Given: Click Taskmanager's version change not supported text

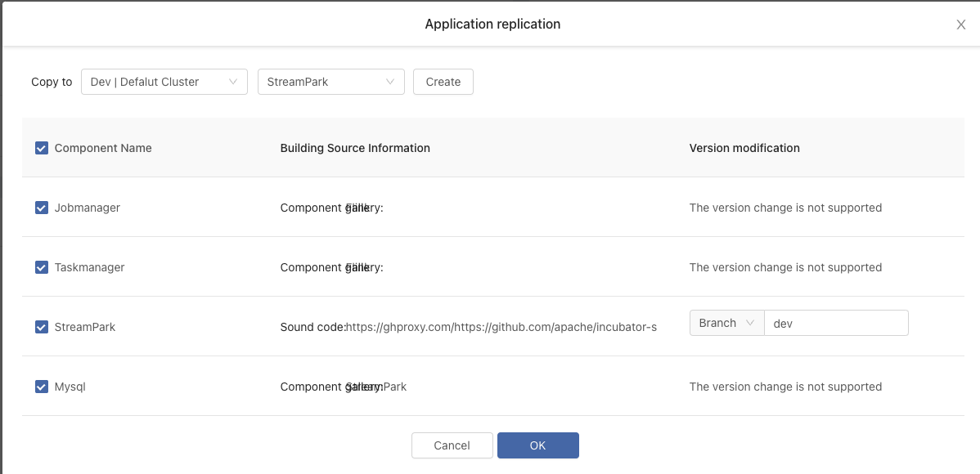Looking at the screenshot, I should click(x=785, y=267).
